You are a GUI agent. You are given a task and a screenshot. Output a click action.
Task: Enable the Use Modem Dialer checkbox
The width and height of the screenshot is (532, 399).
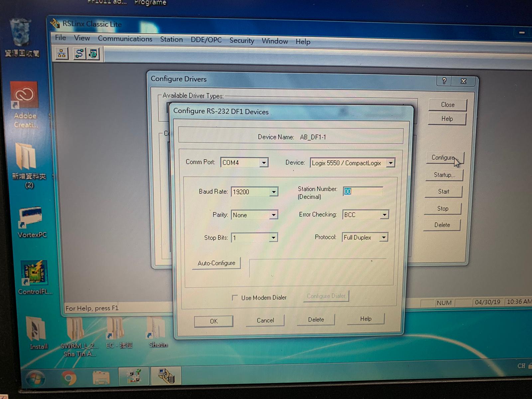pyautogui.click(x=235, y=297)
